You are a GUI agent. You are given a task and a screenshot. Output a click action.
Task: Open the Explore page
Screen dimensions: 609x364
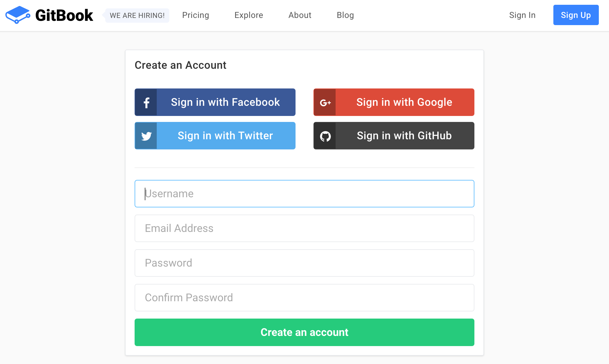tap(249, 15)
